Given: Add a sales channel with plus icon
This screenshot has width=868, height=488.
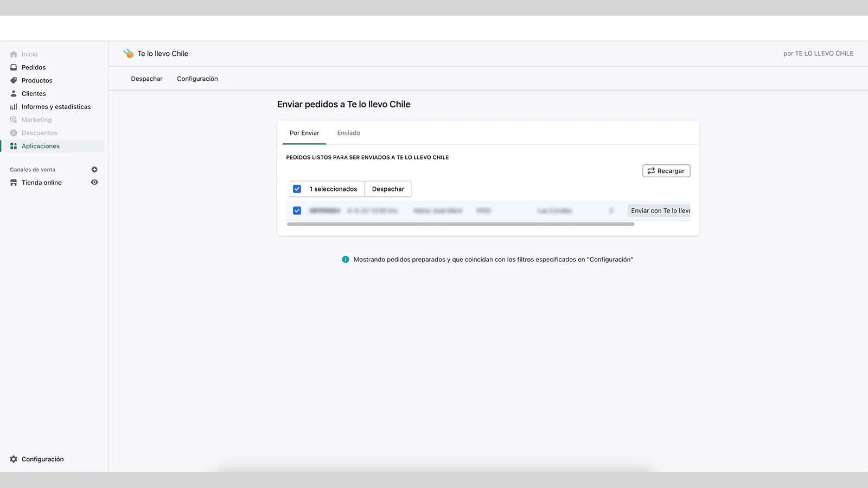Looking at the screenshot, I should [94, 170].
